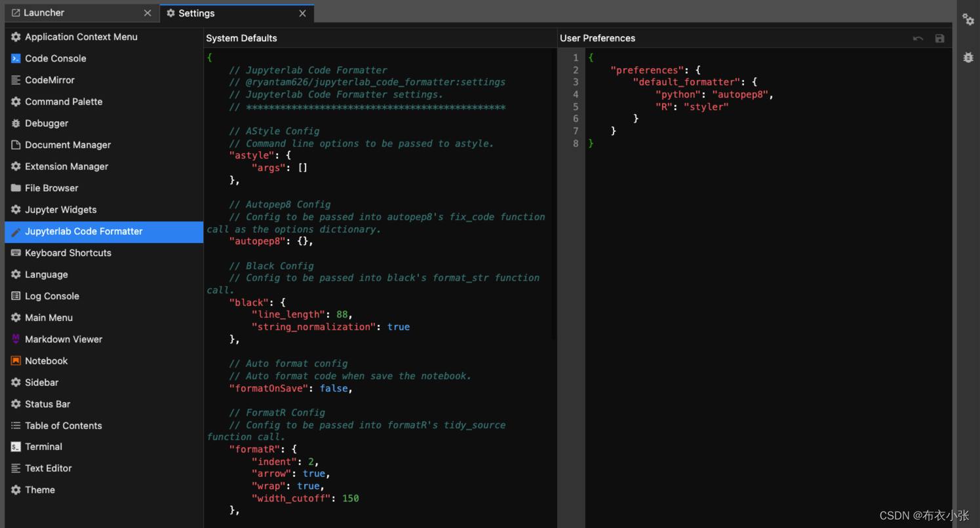Select Text Editor settings entry
Viewport: 980px width, 528px height.
tap(104, 468)
